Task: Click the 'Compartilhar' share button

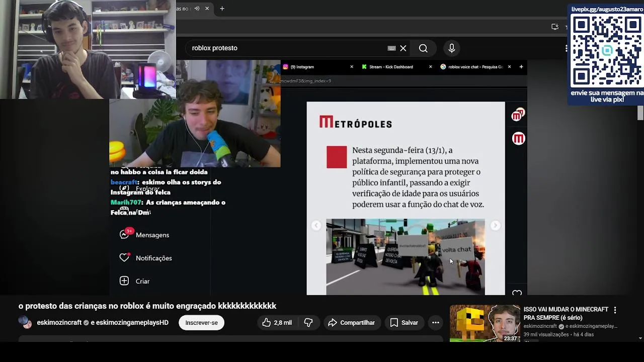Action: [352, 323]
